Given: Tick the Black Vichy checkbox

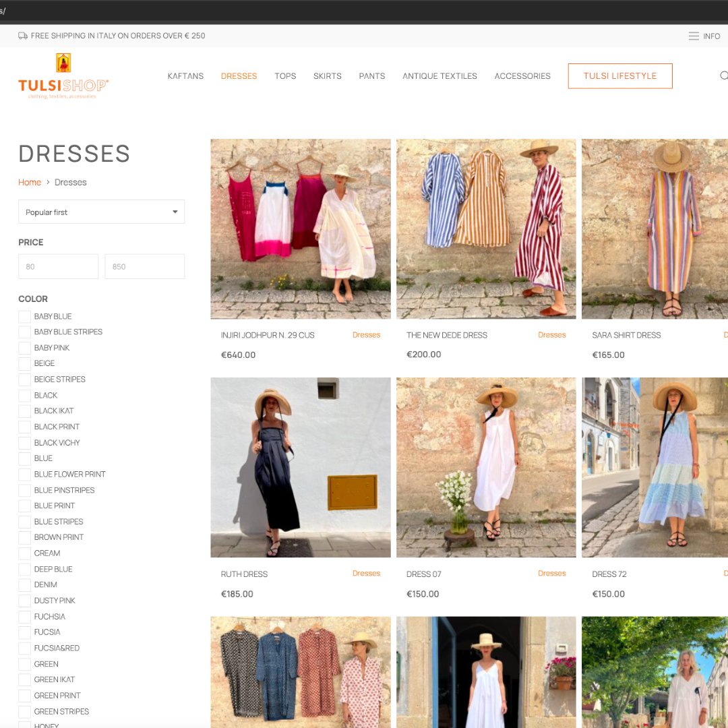Looking at the screenshot, I should coord(25,443).
